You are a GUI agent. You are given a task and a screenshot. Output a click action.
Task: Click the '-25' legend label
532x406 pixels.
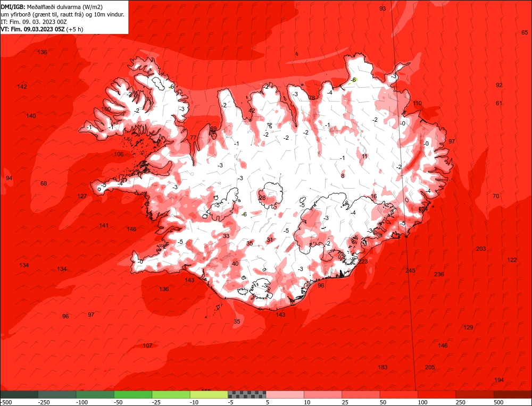coord(157,402)
